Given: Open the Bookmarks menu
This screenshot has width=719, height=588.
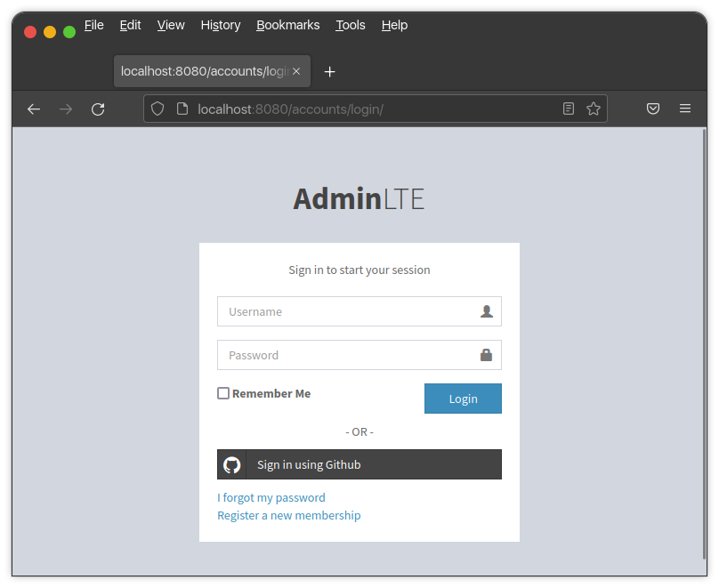Looking at the screenshot, I should click(x=288, y=25).
